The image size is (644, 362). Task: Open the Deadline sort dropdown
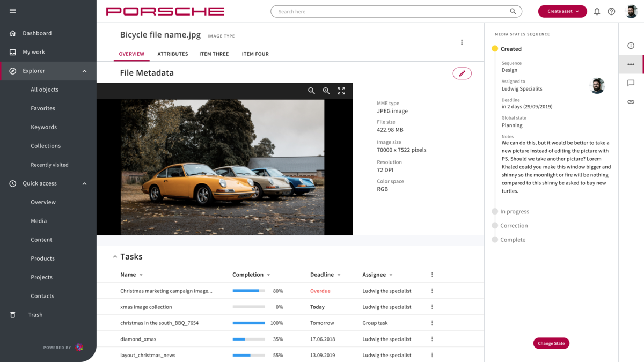pos(325,274)
